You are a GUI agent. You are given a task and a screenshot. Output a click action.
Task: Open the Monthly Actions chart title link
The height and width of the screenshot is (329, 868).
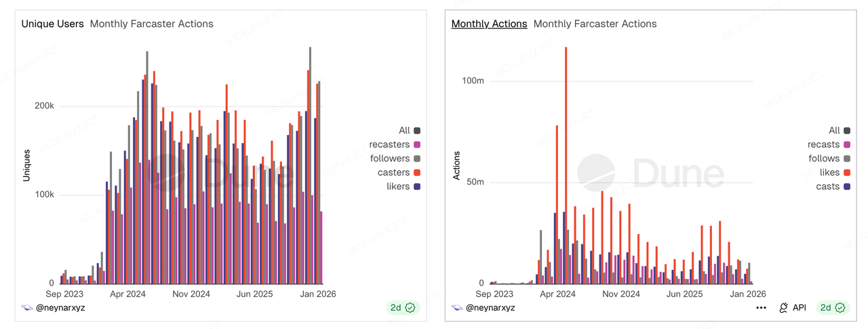[x=489, y=24]
